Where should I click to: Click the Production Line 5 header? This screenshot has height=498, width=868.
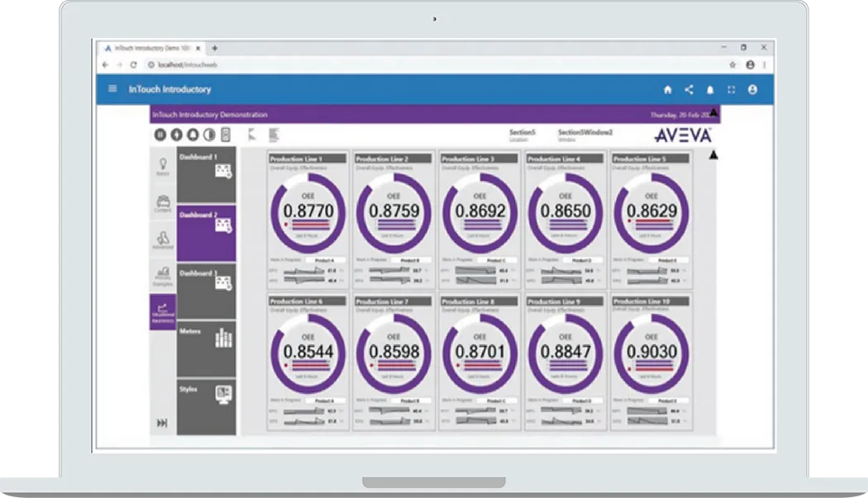pos(651,159)
